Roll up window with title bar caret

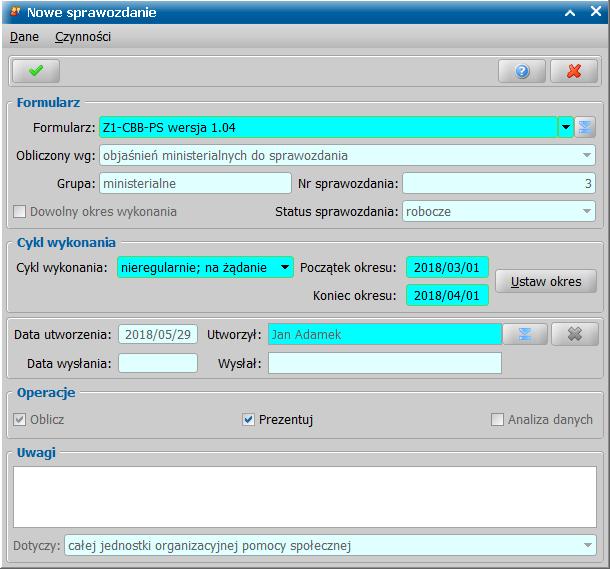pos(570,13)
